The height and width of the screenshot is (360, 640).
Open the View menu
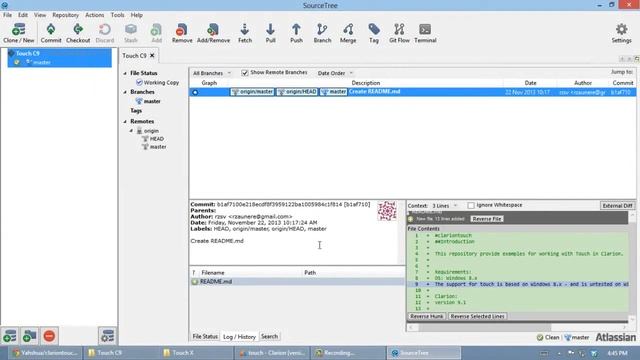(x=40, y=15)
